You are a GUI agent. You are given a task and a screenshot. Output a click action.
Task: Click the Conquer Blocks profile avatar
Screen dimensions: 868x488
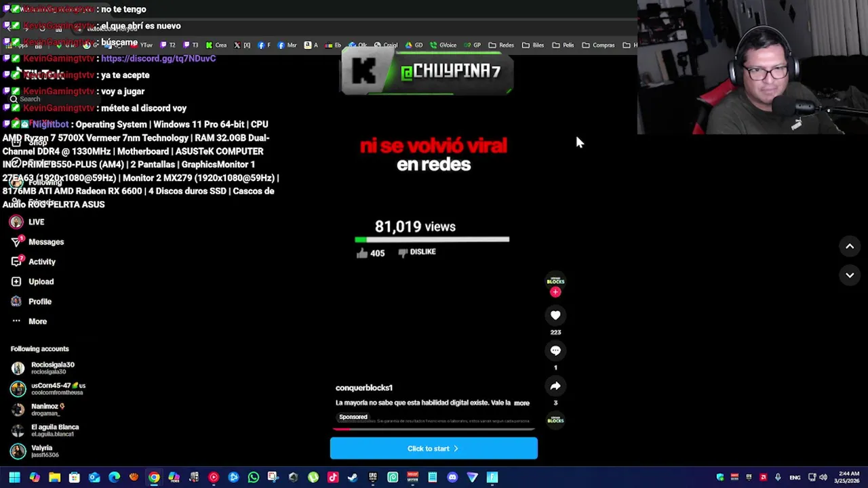pos(555,281)
